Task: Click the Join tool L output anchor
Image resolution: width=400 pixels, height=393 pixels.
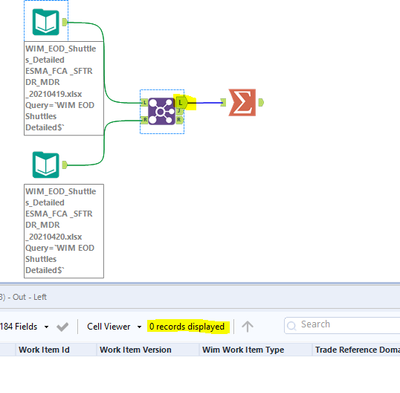Action: [181, 102]
